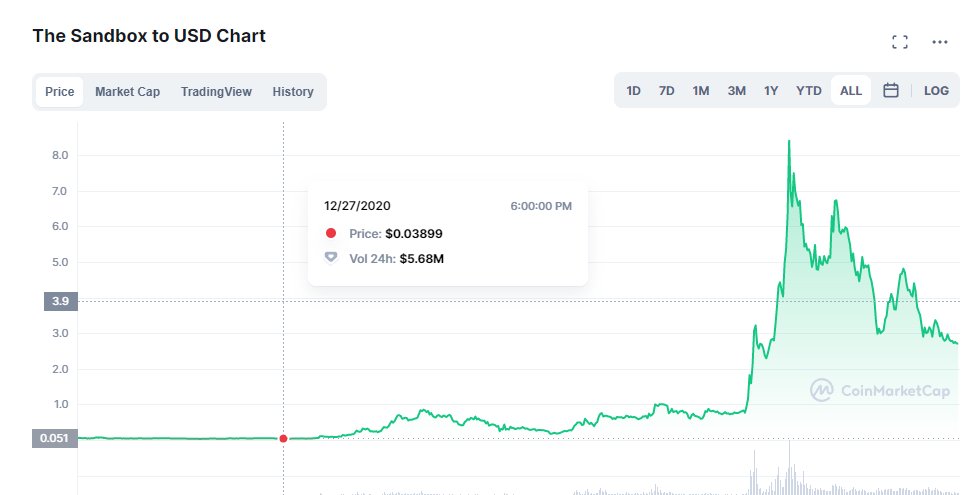This screenshot has width=969, height=495.
Task: Click the 5.0 y-axis label
Action: point(60,263)
